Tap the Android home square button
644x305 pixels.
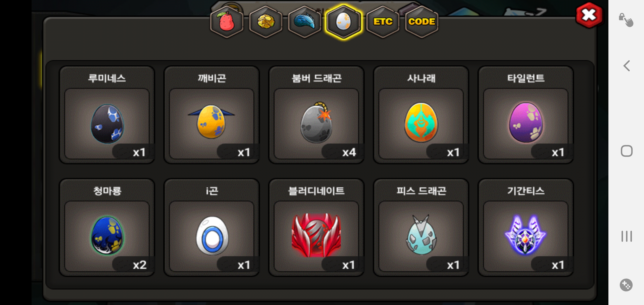(626, 151)
